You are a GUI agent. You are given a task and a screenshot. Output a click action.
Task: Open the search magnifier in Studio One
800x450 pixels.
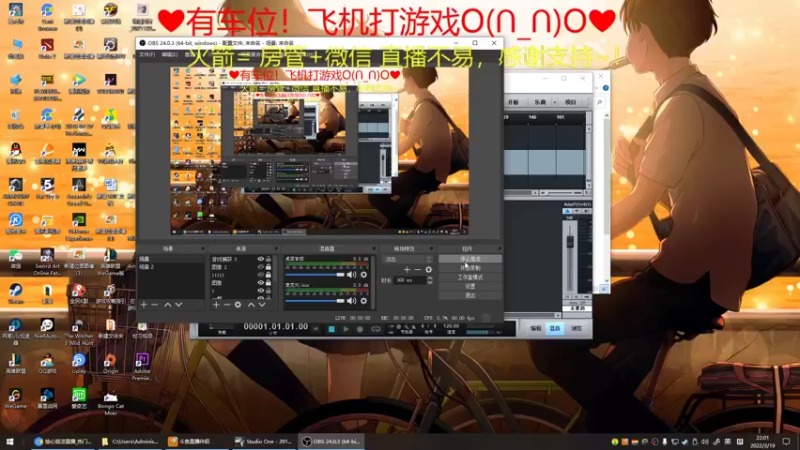(x=599, y=102)
